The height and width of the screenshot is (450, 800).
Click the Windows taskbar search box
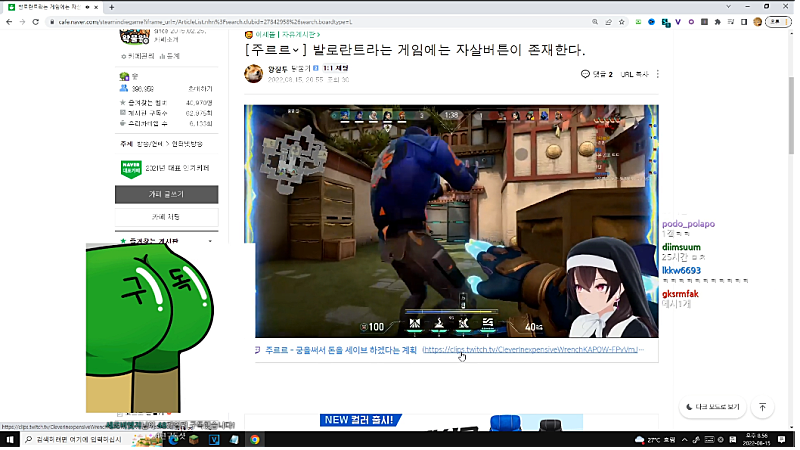75,440
